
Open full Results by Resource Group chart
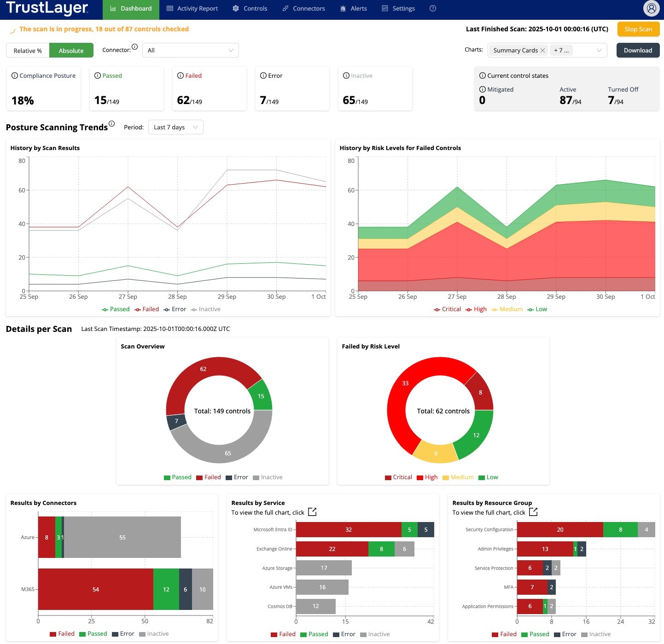[533, 512]
